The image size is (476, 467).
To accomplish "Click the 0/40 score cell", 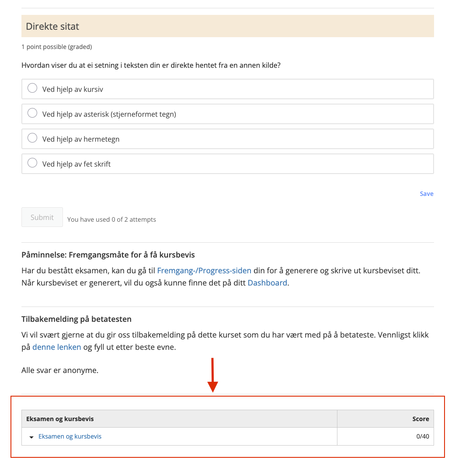I will (x=385, y=436).
